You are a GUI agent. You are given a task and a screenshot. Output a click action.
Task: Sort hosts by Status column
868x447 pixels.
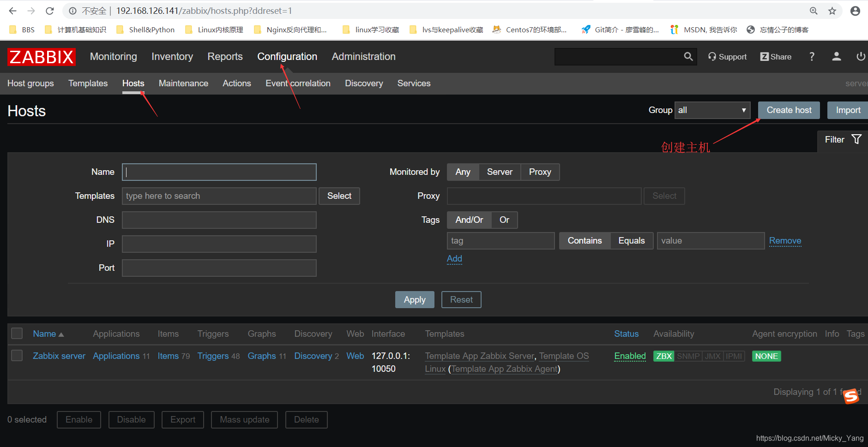627,334
